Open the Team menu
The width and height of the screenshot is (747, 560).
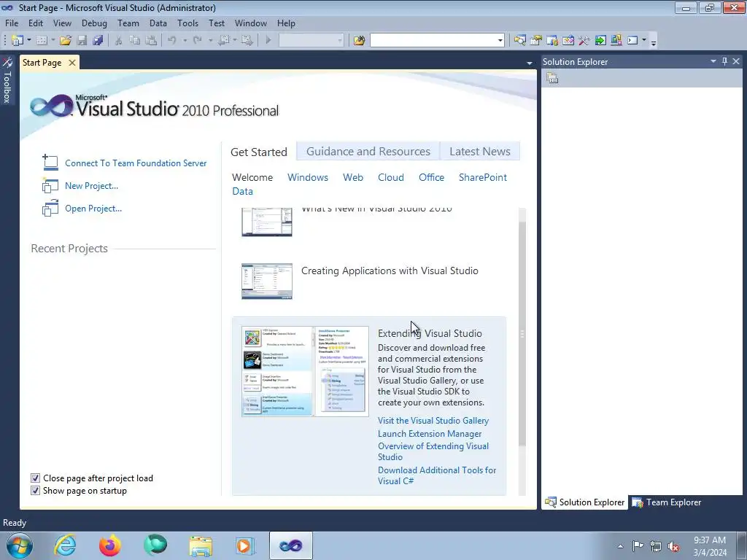click(128, 23)
